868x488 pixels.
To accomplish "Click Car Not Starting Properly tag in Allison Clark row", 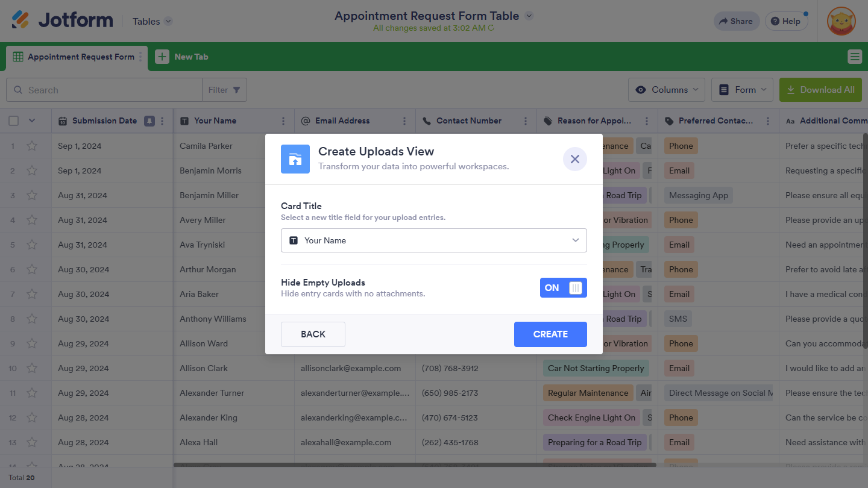I will pos(596,368).
